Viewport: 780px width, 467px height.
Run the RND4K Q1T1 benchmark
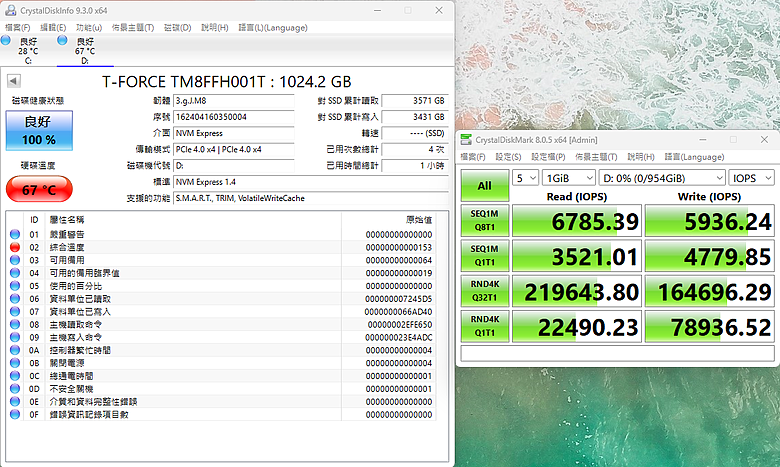coord(485,326)
